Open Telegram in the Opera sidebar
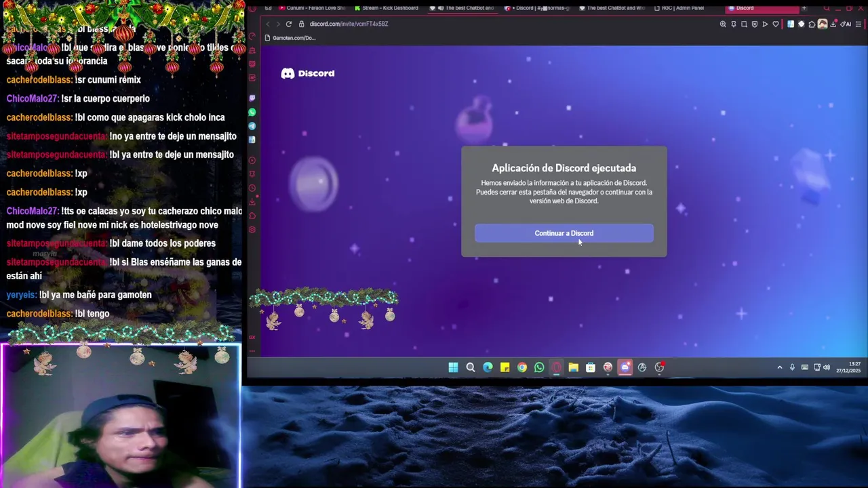 tap(252, 126)
